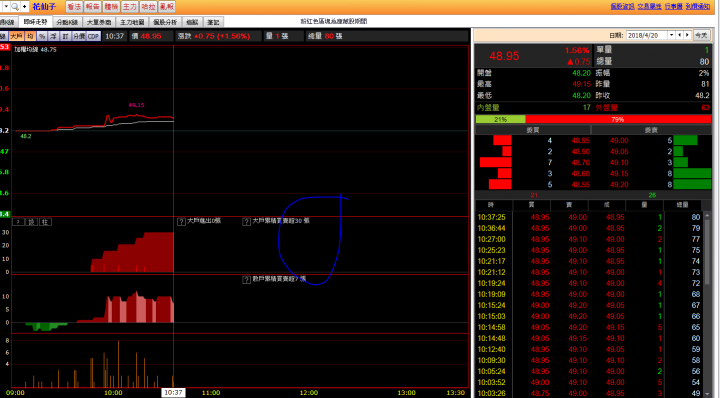
Task: Toggle the 均 average line option
Action: point(30,36)
